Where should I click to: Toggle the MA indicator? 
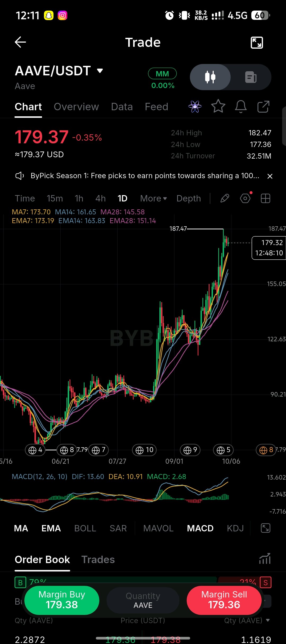pyautogui.click(x=21, y=528)
